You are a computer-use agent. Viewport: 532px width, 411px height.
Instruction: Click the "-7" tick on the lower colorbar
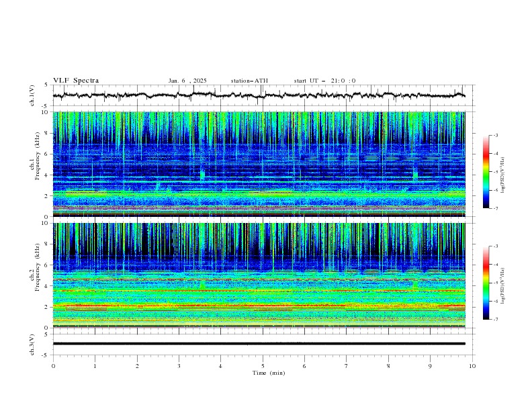click(x=495, y=320)
